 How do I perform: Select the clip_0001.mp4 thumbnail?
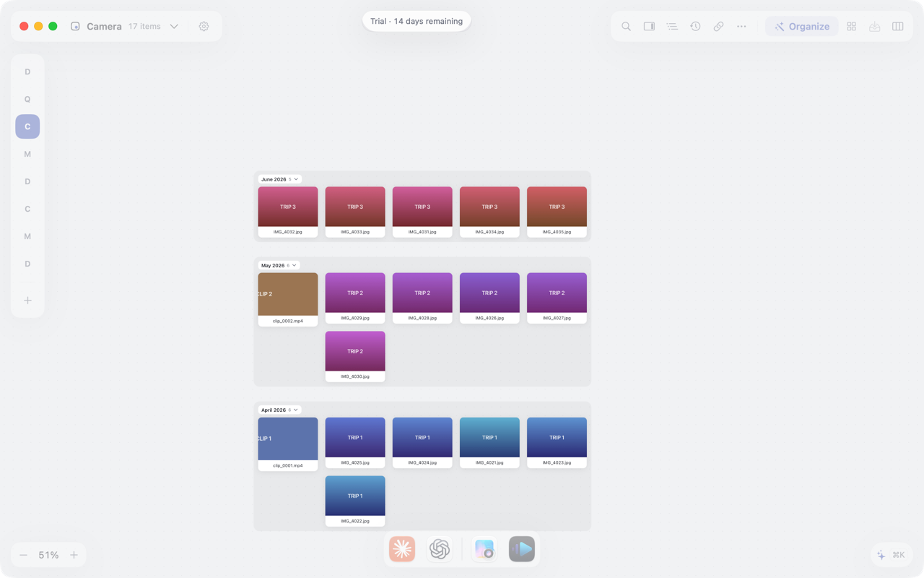coord(288,439)
